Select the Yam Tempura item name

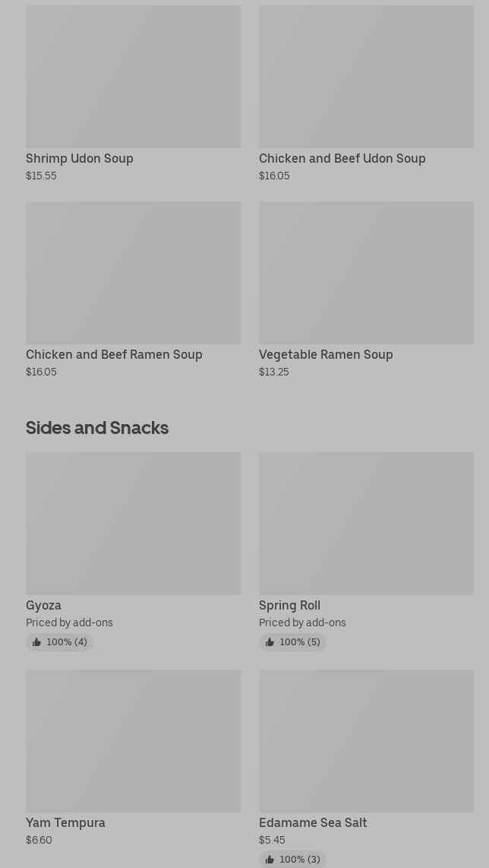point(65,822)
